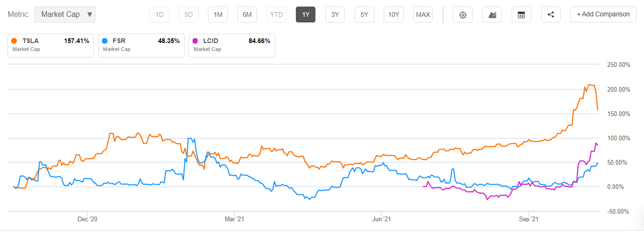Select the 6M time range
Viewport: 644px width, 232px height.
coord(247,14)
